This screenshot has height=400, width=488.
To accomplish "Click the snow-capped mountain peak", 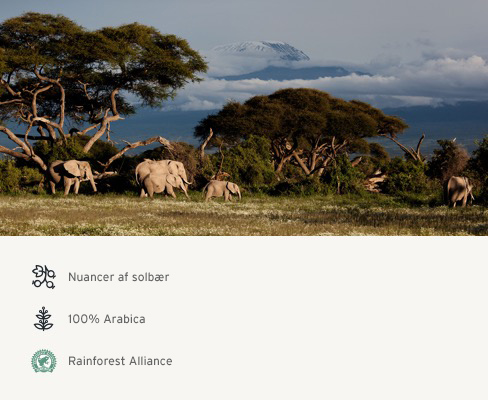I will (x=262, y=50).
